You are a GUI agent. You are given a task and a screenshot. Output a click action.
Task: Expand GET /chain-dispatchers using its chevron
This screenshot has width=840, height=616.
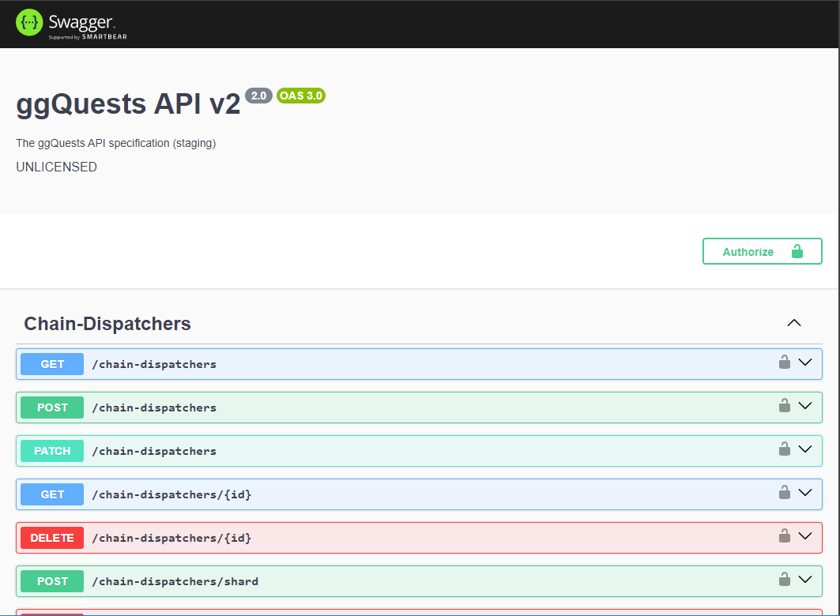(805, 362)
